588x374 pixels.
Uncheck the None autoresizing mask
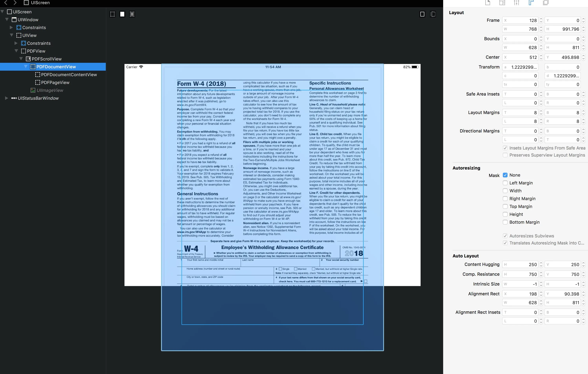pos(505,175)
